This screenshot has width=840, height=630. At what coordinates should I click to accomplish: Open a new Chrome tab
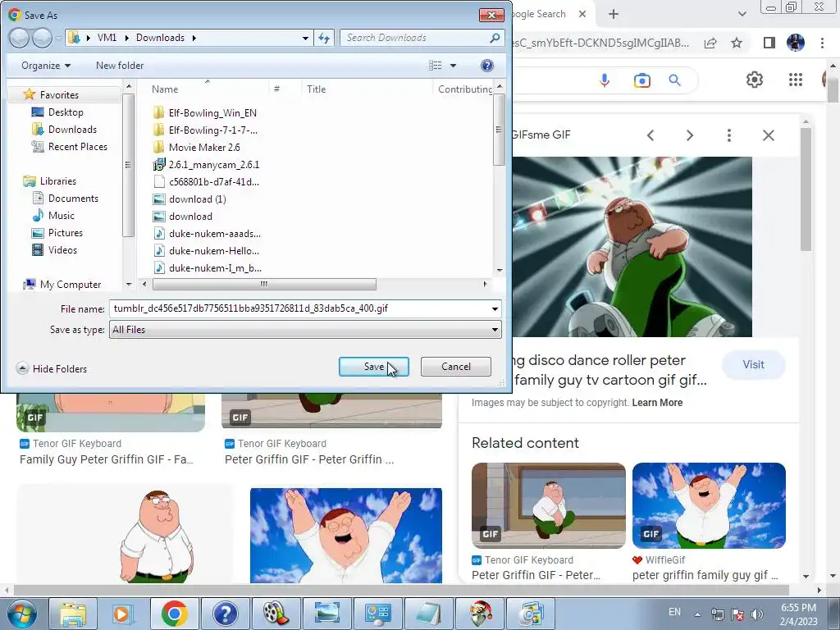614,14
